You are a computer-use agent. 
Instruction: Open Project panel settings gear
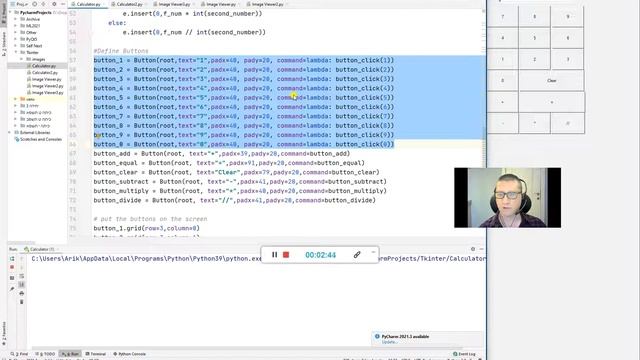tap(54, 4)
